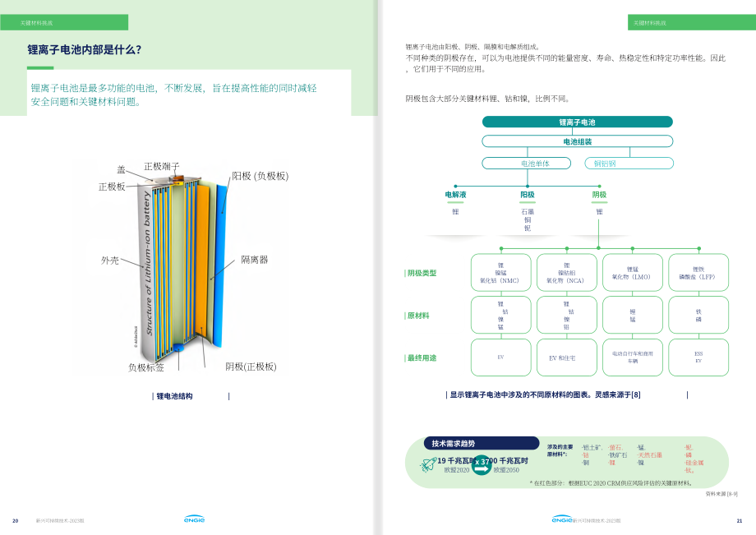Viewport: 756px width, 535px height.
Task: Click the row label 阴极类型
Action: click(422, 274)
